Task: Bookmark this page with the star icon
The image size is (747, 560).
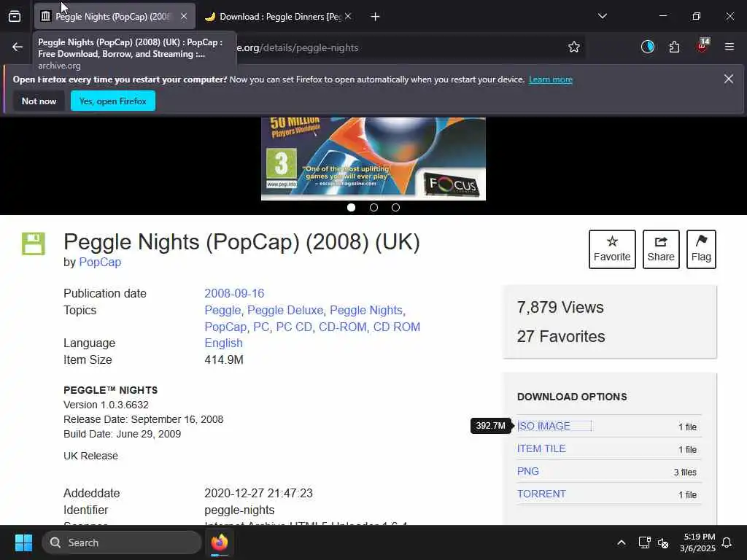Action: click(x=574, y=47)
